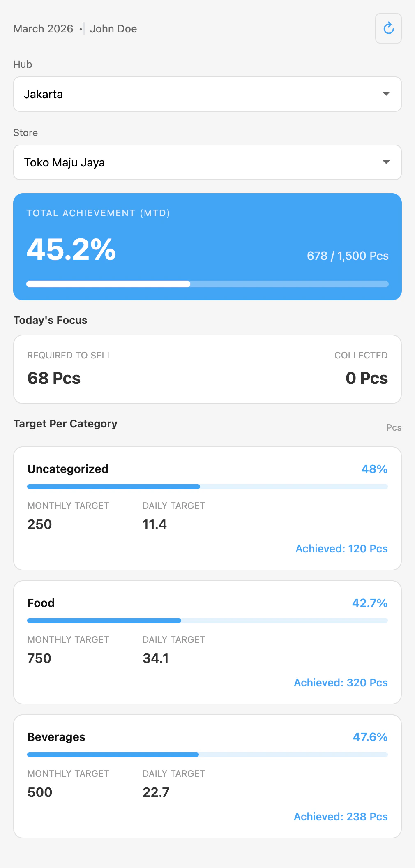Select the Today's Focus card

coord(207,369)
